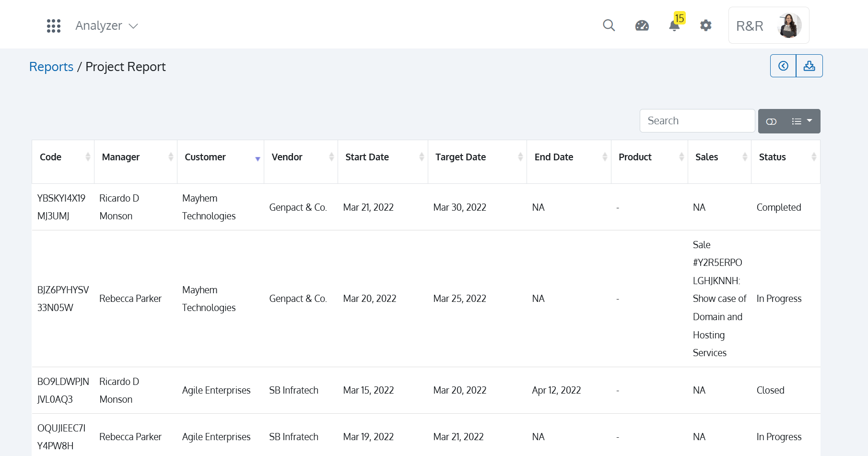Click the user avatar photo
Screen dimensions: 868x456
tap(789, 25)
